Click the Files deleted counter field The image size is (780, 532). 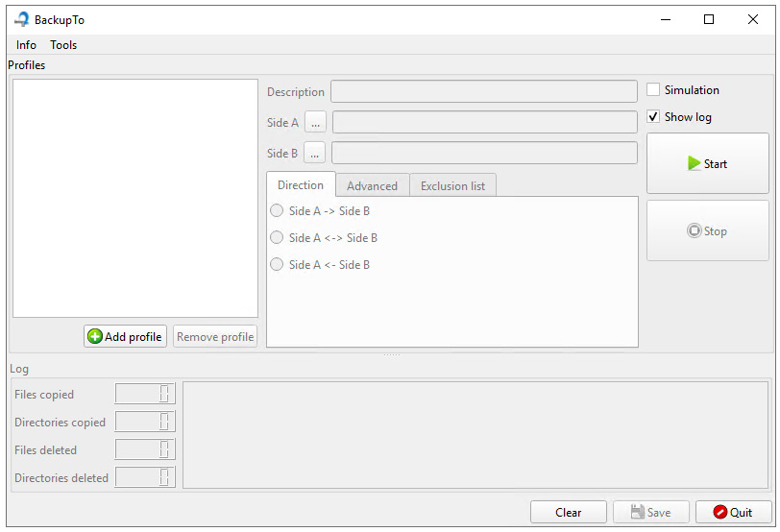145,449
